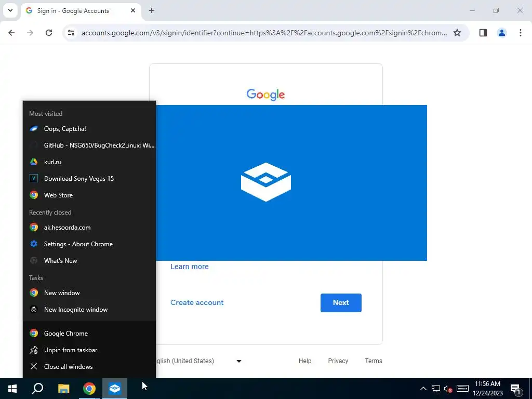
Task: Click the forward arrow in Chrome toolbar
Action: coord(30,33)
